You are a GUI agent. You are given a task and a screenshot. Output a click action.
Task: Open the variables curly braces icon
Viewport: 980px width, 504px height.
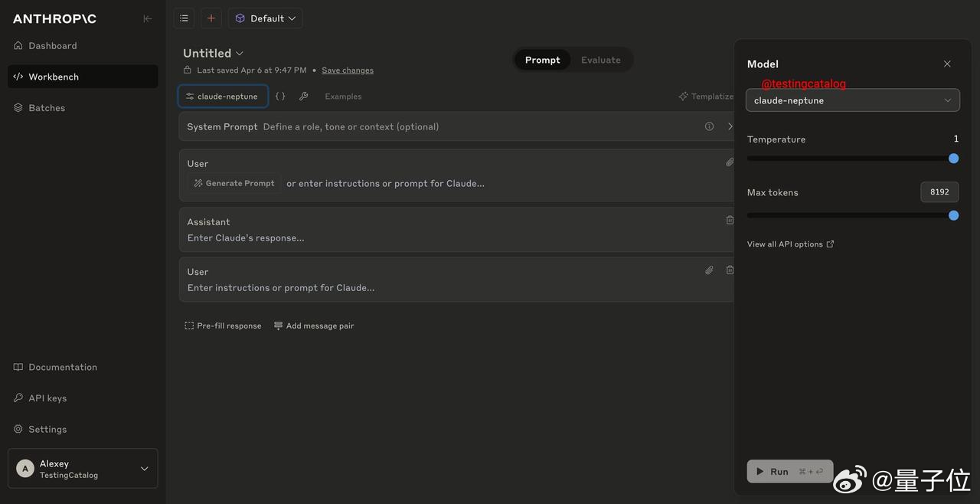tap(280, 97)
